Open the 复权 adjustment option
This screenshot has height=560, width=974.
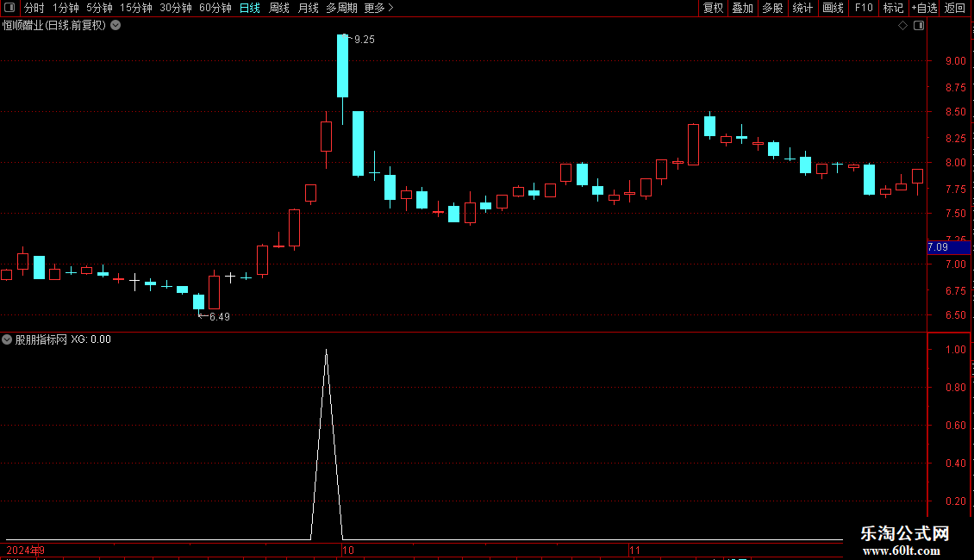(x=713, y=8)
